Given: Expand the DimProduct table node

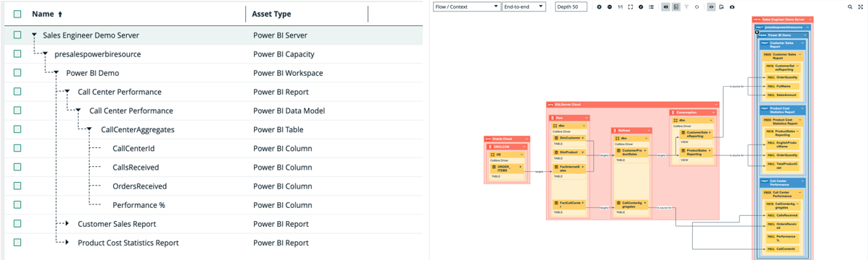Looking at the screenshot, I should (582, 152).
